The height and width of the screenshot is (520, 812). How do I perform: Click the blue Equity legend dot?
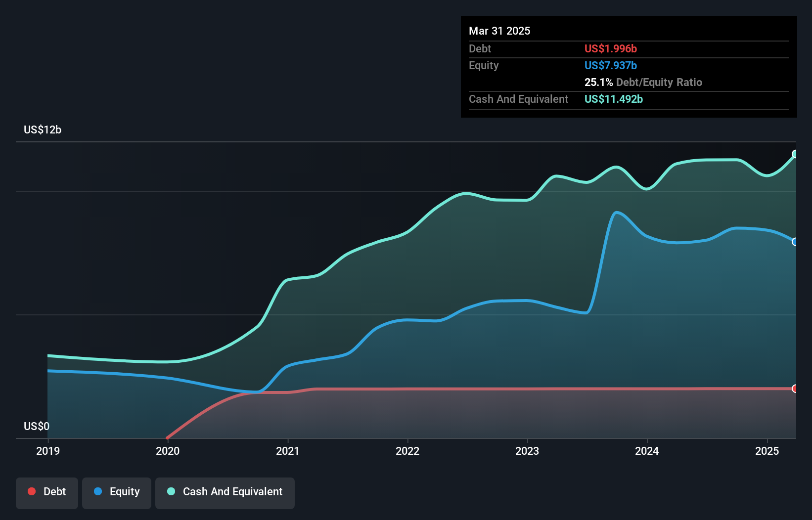(x=98, y=491)
